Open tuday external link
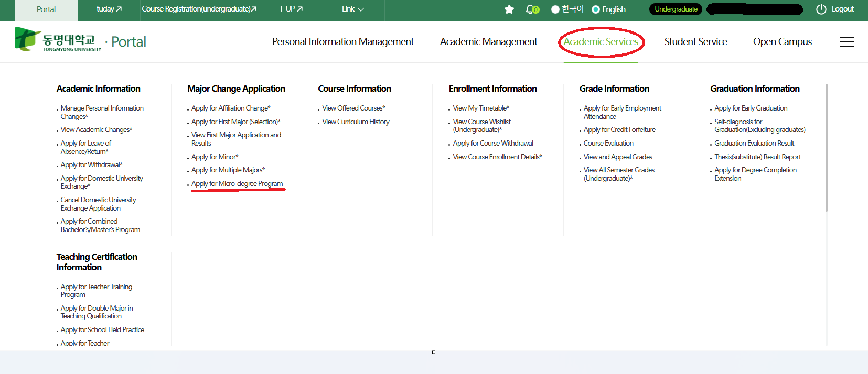This screenshot has width=868, height=374. point(109,9)
